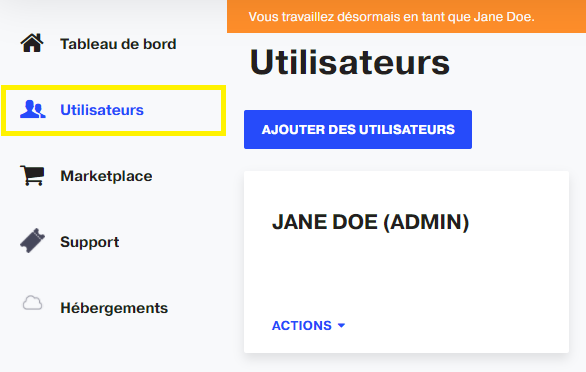586x372 pixels.
Task: Click the yellow highlighted Utilisateurs sidebar row
Action: (114, 110)
